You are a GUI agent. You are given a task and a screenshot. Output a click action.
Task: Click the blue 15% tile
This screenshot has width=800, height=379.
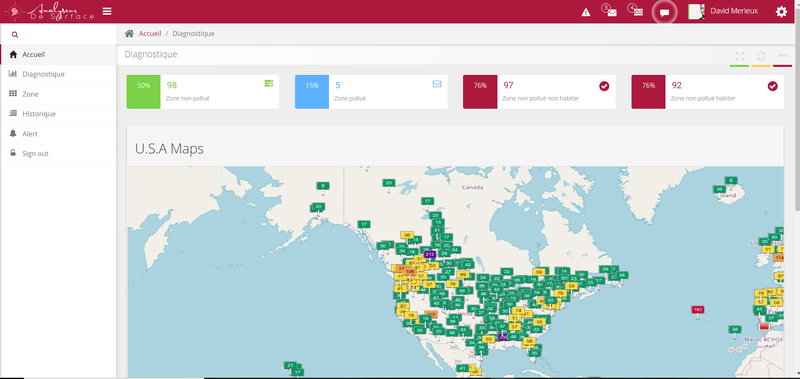312,92
